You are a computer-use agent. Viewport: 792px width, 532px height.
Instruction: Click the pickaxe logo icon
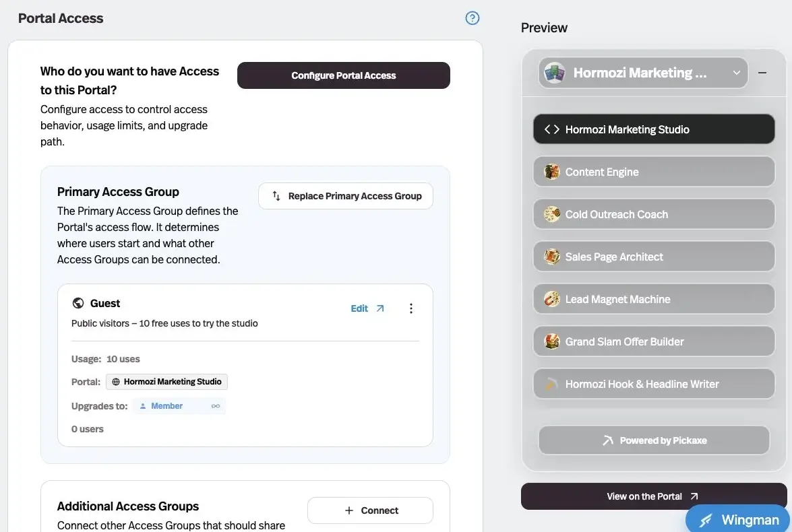click(608, 440)
